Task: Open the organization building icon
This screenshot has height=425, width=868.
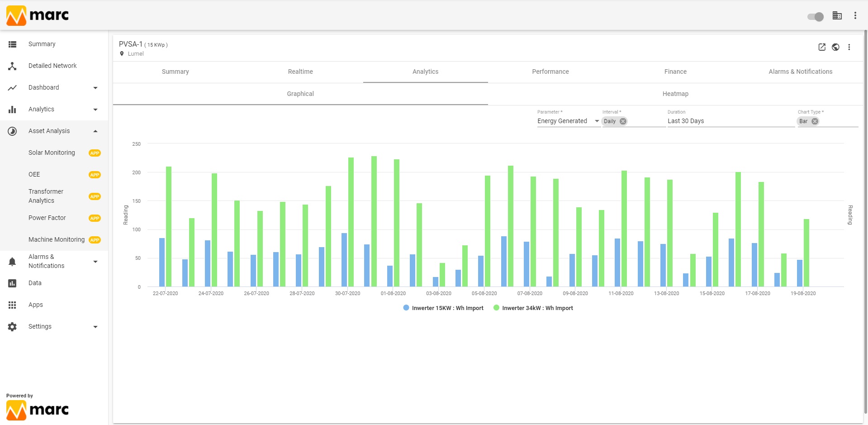Action: (x=837, y=15)
